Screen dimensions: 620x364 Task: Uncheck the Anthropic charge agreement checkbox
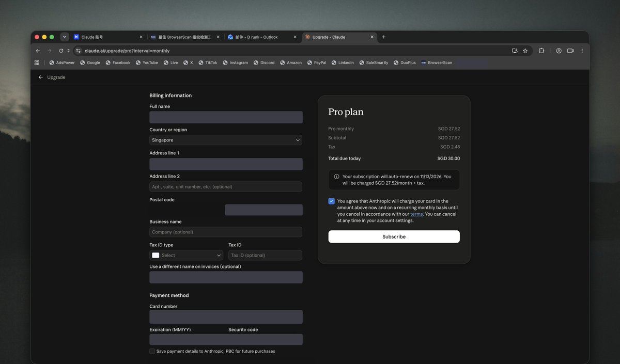331,201
